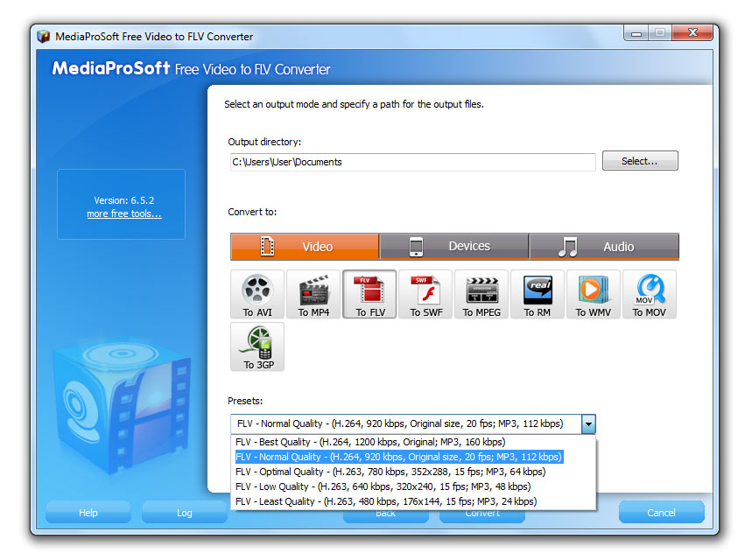Select FLV - Normal Quality preset in list
The height and width of the screenshot is (560, 745).
[x=413, y=457]
